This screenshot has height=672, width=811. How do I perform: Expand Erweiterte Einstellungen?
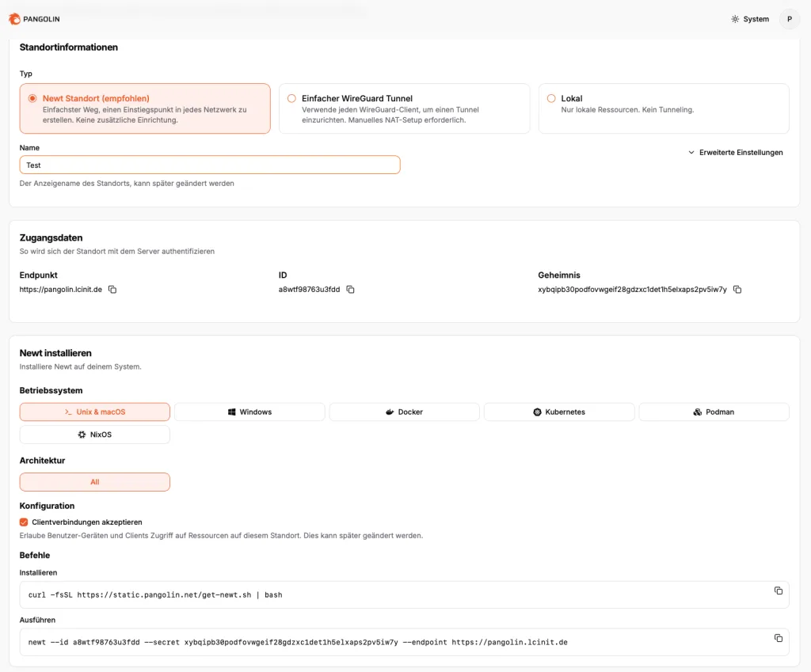coord(736,153)
